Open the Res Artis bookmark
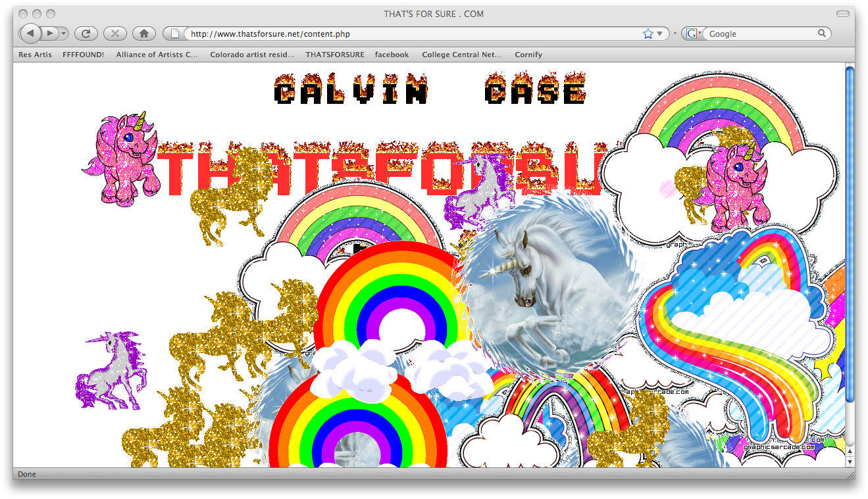Viewport: 868px width, 499px height. pos(35,55)
